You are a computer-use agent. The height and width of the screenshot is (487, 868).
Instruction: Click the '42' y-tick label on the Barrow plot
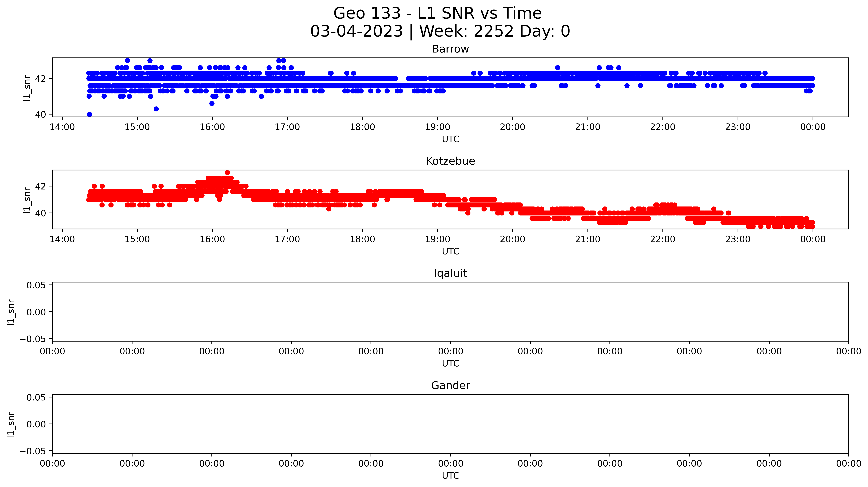pyautogui.click(x=41, y=79)
